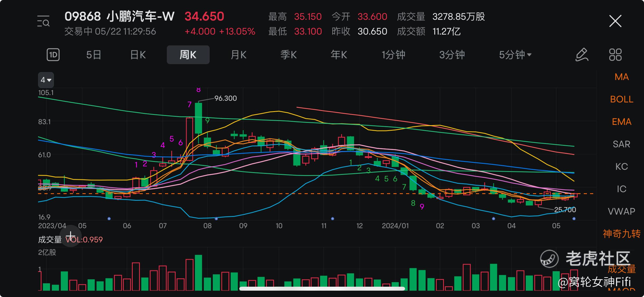Toggle the MA indicator on
This screenshot has width=644, height=297.
pos(621,77)
